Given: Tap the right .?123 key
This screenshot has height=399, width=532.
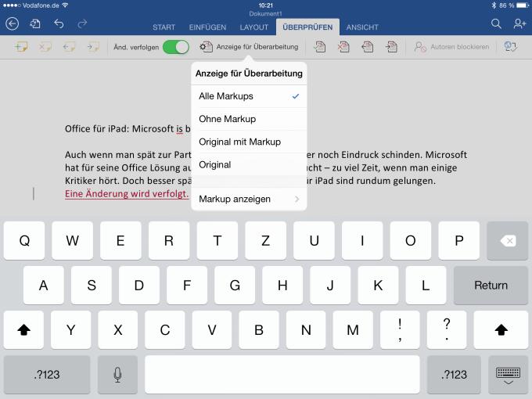Looking at the screenshot, I should [x=454, y=375].
